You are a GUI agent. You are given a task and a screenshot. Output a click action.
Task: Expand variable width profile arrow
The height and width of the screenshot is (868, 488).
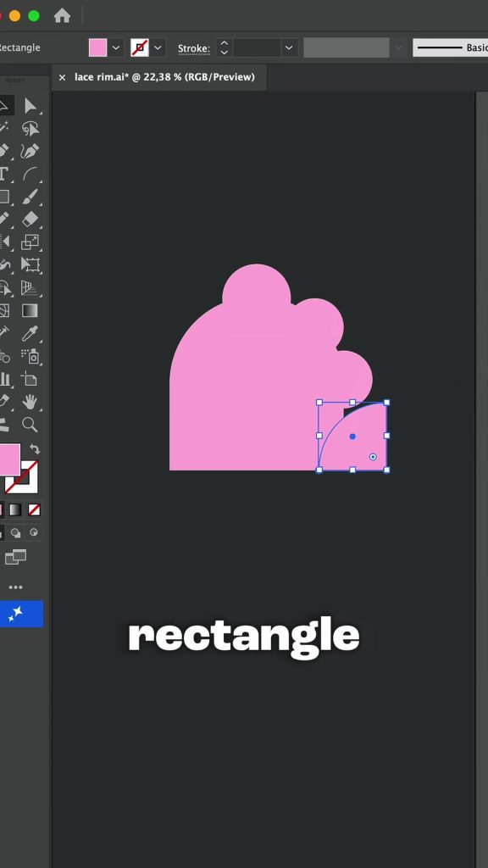398,47
